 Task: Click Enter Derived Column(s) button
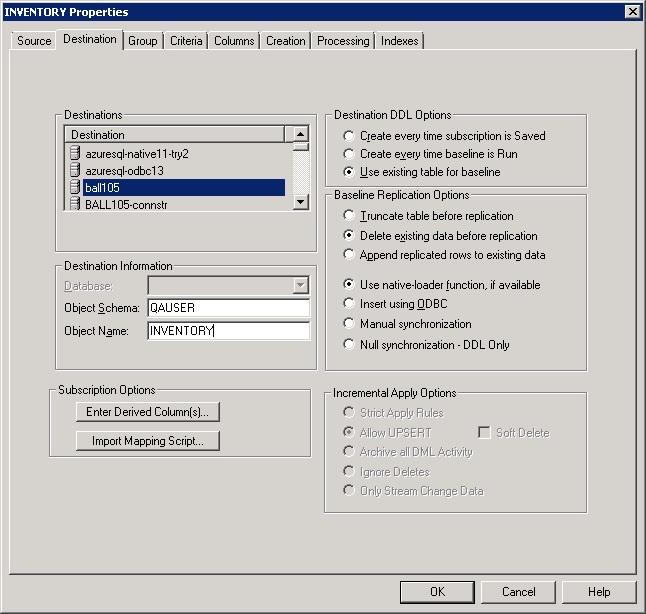click(147, 412)
